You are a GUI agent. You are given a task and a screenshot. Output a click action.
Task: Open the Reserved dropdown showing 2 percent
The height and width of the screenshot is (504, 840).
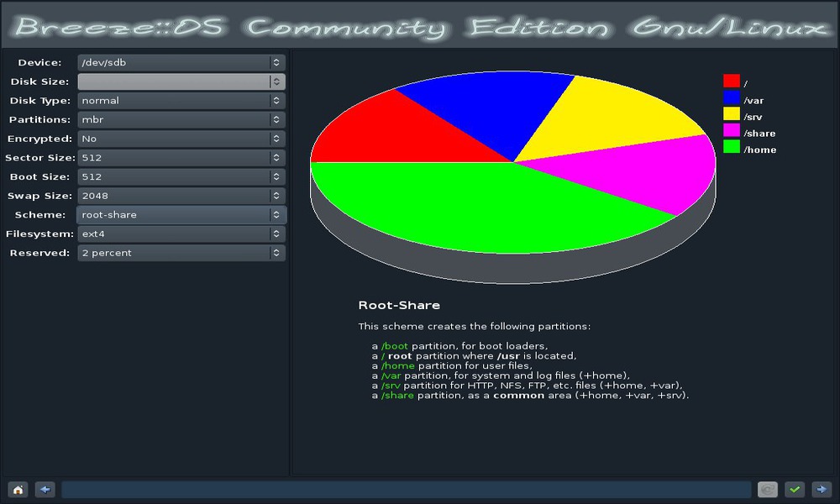click(181, 253)
